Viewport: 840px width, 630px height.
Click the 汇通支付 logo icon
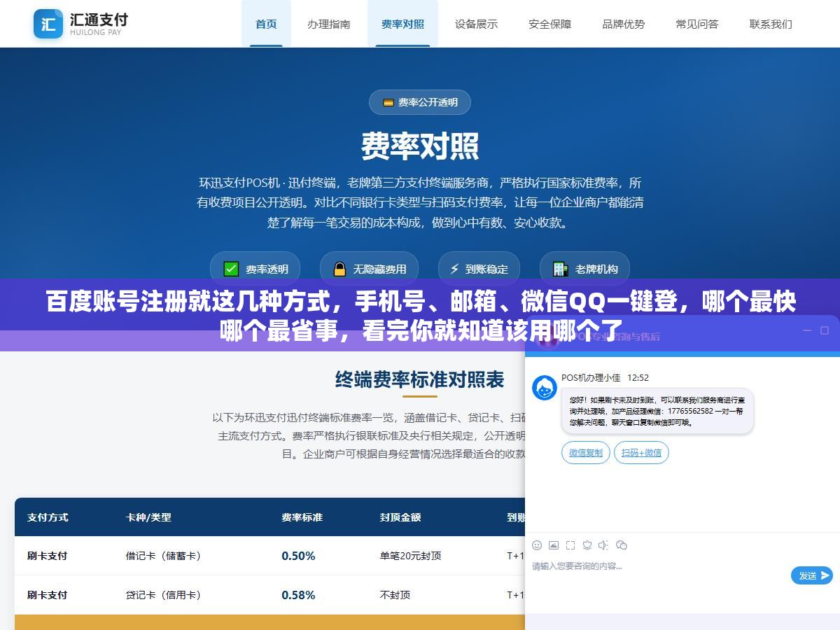[x=48, y=24]
